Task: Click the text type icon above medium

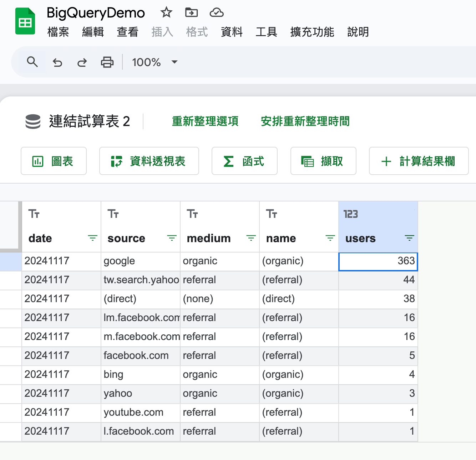Action: coord(192,214)
